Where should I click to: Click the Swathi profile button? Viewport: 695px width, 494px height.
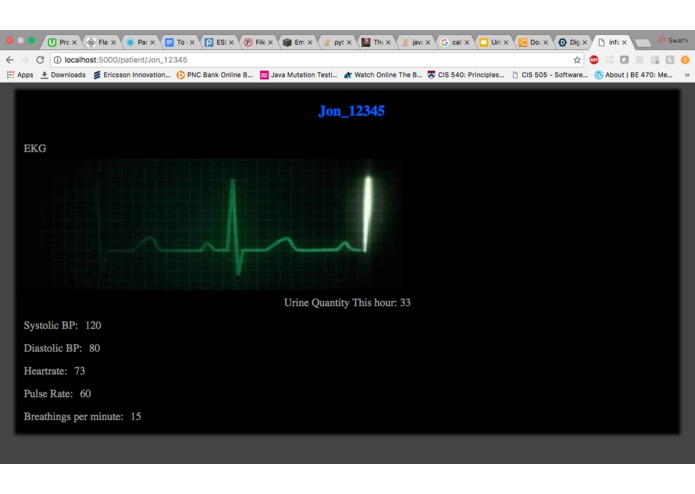coord(673,40)
